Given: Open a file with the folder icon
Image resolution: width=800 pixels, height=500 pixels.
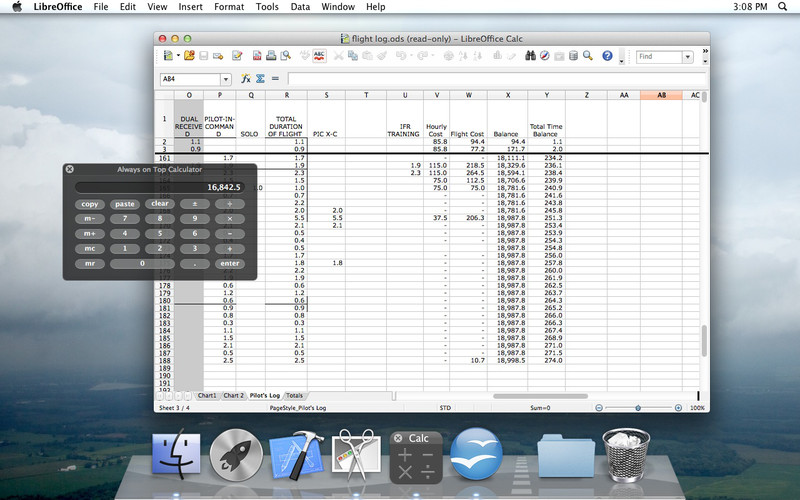Looking at the screenshot, I should pos(189,56).
